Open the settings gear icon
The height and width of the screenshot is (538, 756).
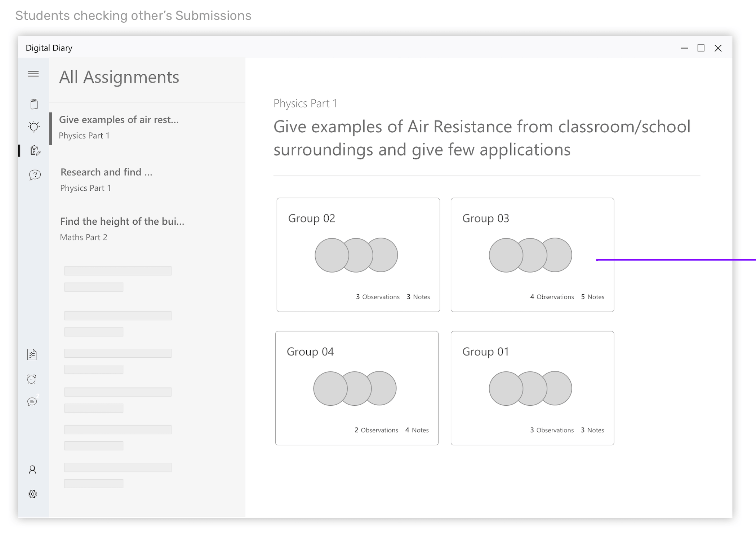tap(32, 494)
